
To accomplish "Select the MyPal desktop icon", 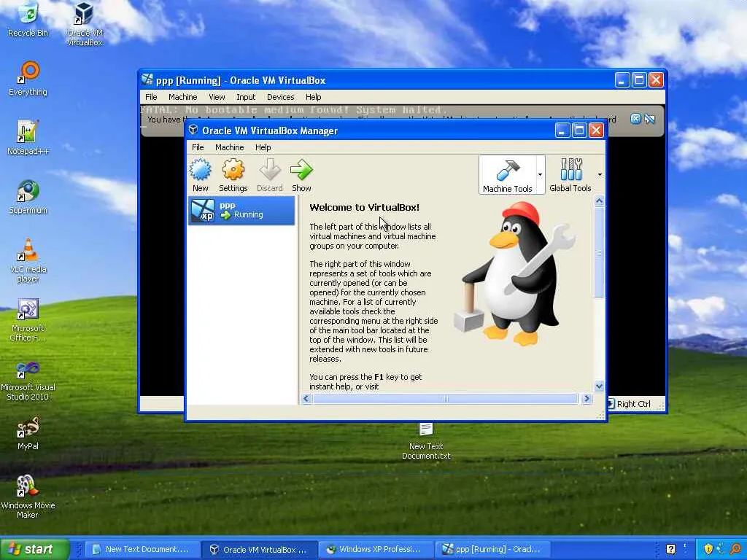I will pyautogui.click(x=28, y=433).
